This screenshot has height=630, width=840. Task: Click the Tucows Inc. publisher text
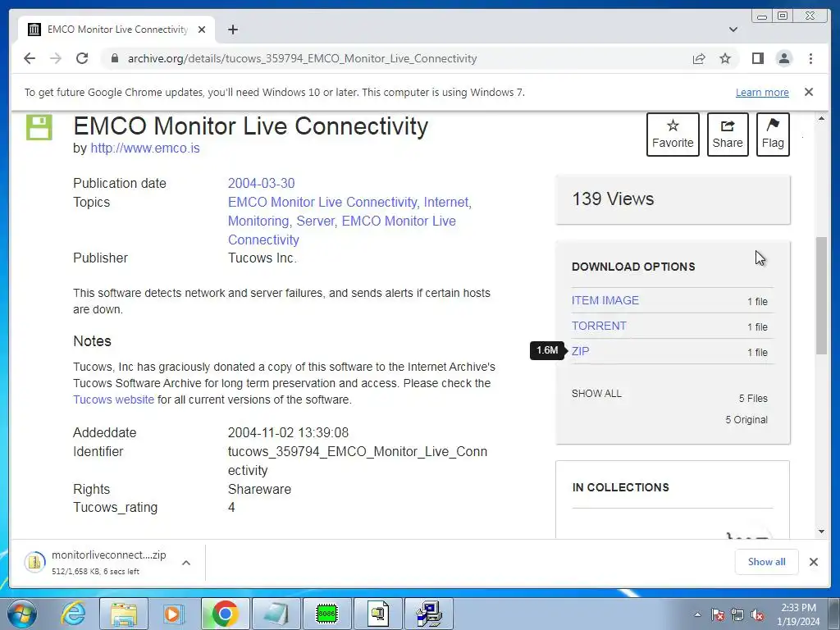tap(262, 258)
